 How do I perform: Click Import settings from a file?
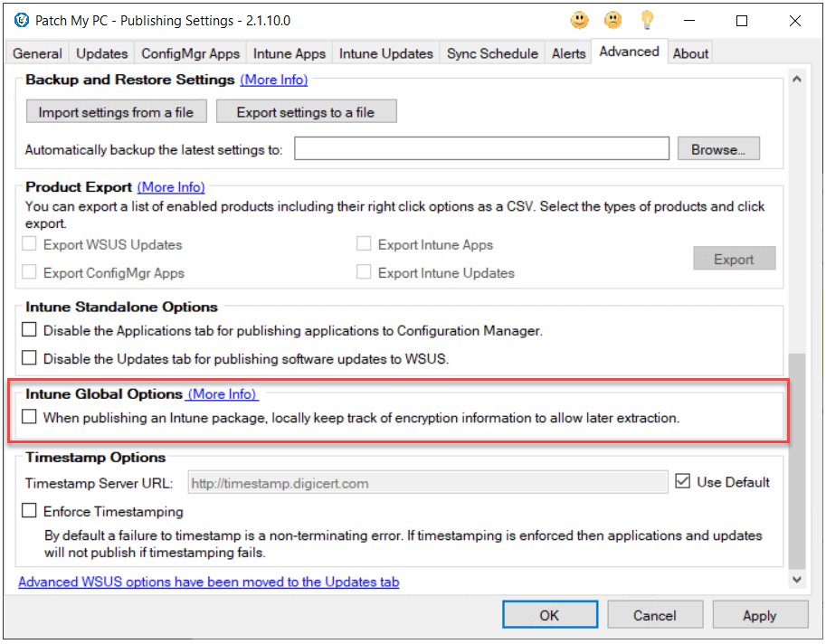117,111
